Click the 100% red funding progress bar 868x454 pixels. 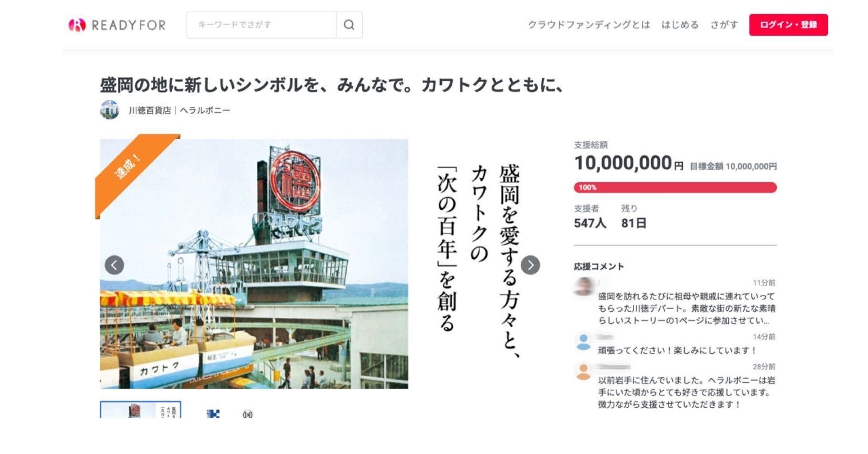coord(675,187)
